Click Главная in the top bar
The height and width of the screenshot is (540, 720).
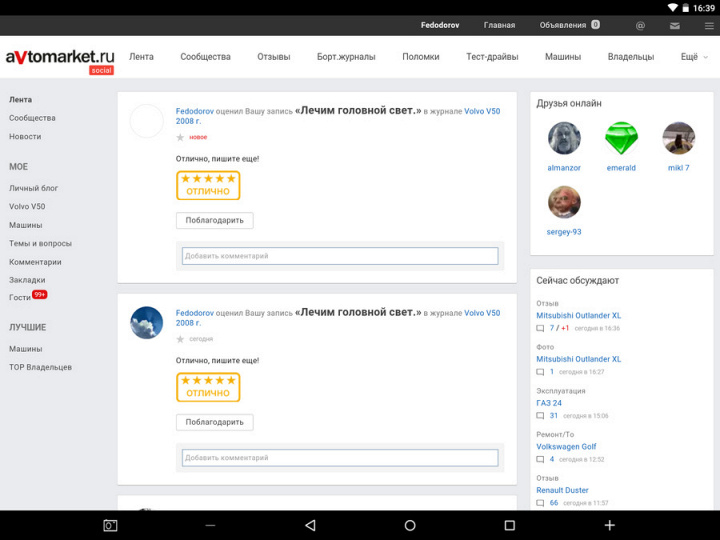tap(499, 25)
